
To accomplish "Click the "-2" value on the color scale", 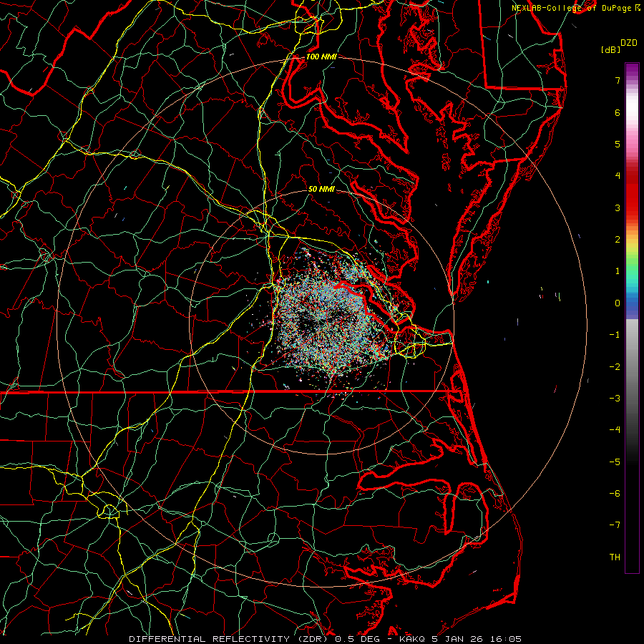I will point(615,367).
